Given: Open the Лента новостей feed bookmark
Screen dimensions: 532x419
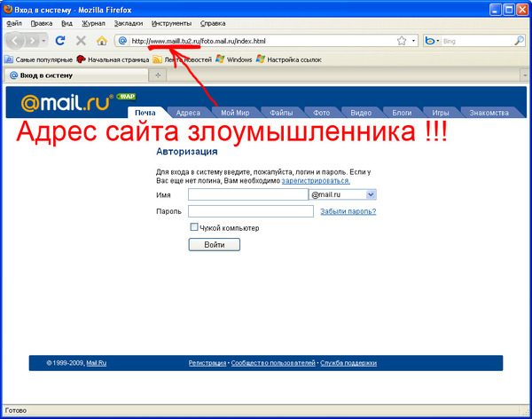Looking at the screenshot, I should [182, 59].
